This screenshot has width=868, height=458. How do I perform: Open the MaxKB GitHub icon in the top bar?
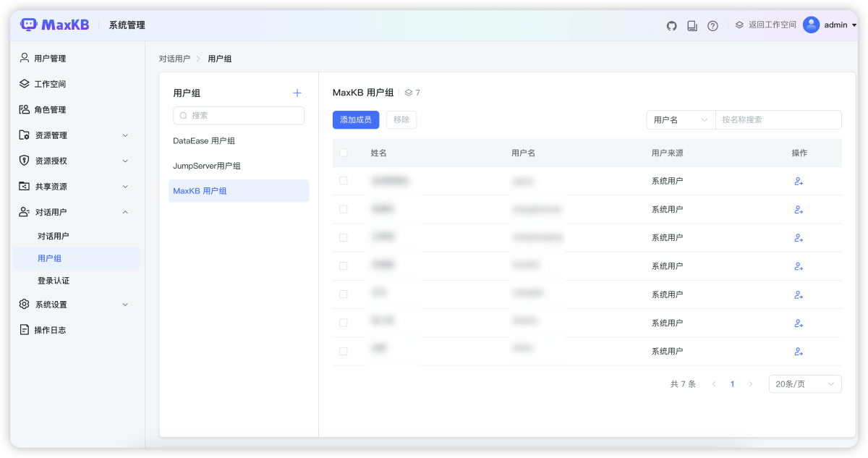pyautogui.click(x=671, y=25)
